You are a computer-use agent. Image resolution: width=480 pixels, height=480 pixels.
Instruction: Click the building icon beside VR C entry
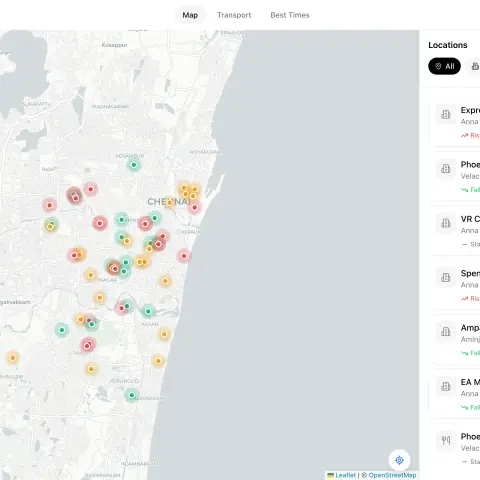click(x=446, y=223)
